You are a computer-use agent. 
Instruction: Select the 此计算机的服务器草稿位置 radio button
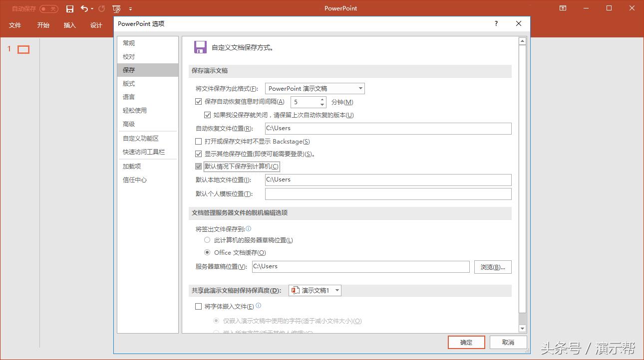coord(207,240)
